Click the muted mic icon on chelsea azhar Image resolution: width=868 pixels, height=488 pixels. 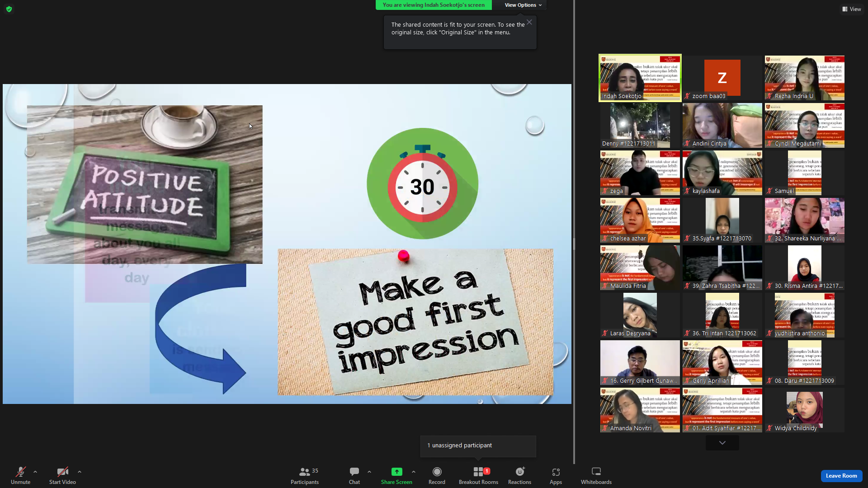coord(605,238)
